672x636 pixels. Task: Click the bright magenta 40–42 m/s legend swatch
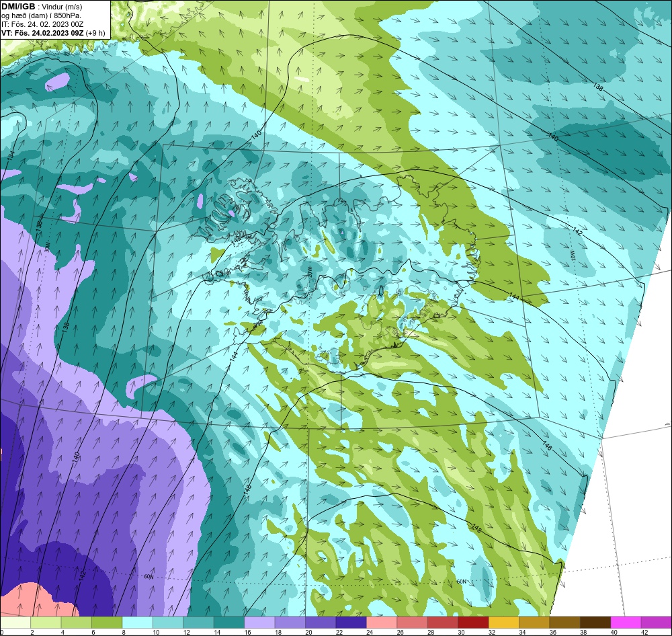pos(626,623)
